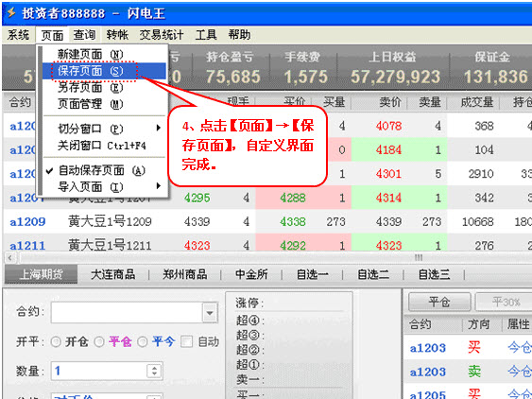Select the 平今 radio button
The width and height of the screenshot is (532, 399).
142,342
